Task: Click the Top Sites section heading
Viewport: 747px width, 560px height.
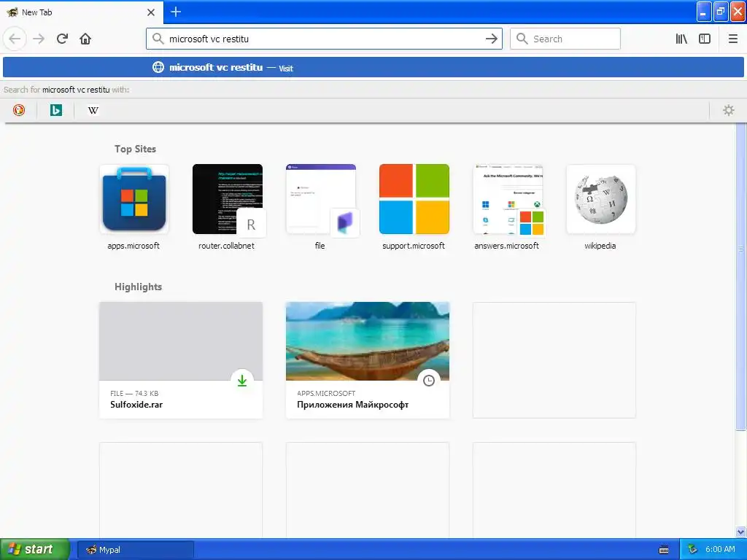Action: [135, 149]
